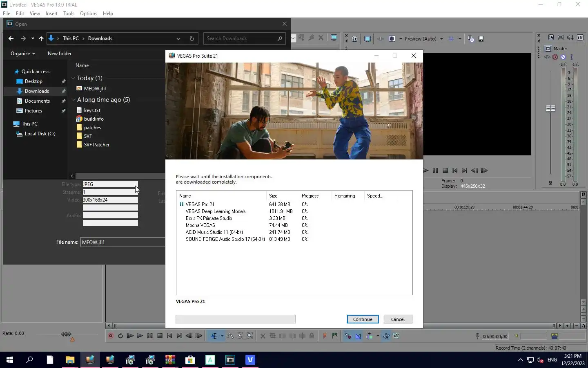This screenshot has height=368, width=588.
Task: Select the Selection Edit tool
Action: click(x=240, y=336)
